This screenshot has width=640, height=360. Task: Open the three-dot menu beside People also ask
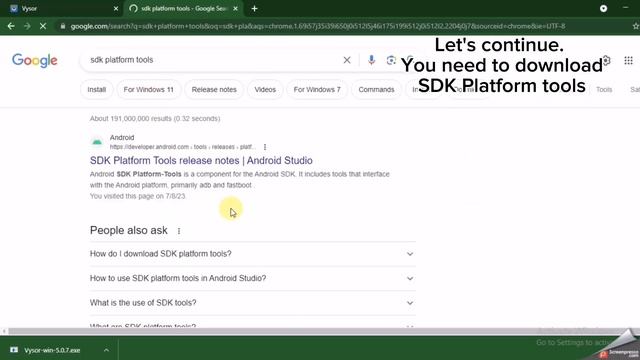pyautogui.click(x=179, y=231)
